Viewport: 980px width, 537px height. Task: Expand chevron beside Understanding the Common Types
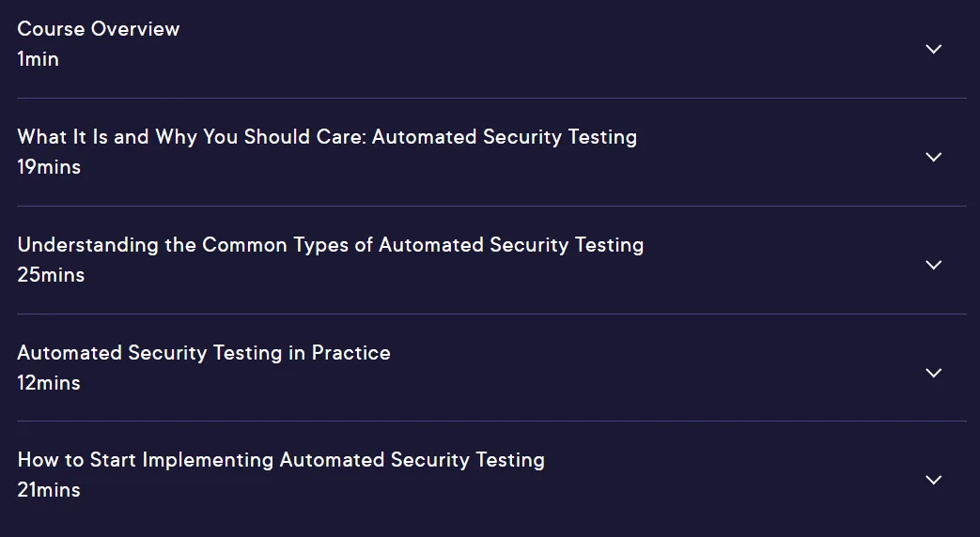pos(933,265)
